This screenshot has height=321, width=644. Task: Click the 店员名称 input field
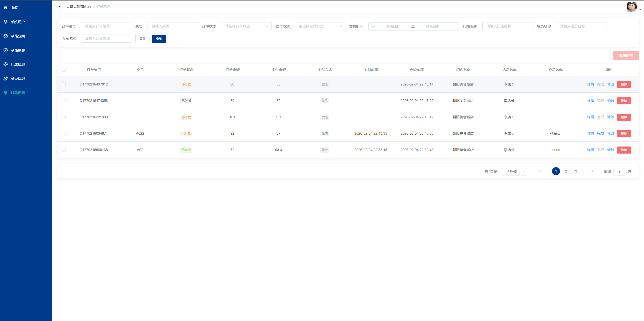(581, 26)
